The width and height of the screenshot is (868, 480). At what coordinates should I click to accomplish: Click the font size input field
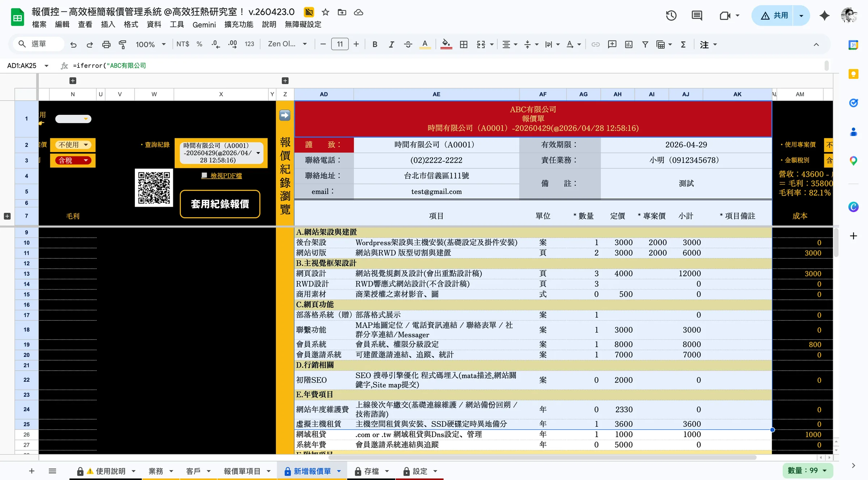(x=340, y=44)
